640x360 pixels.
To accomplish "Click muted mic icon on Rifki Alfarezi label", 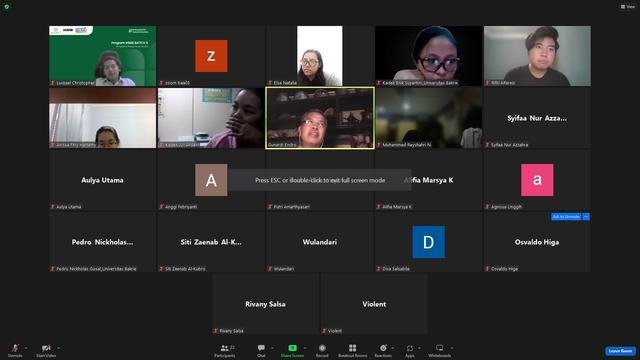I will [x=487, y=83].
